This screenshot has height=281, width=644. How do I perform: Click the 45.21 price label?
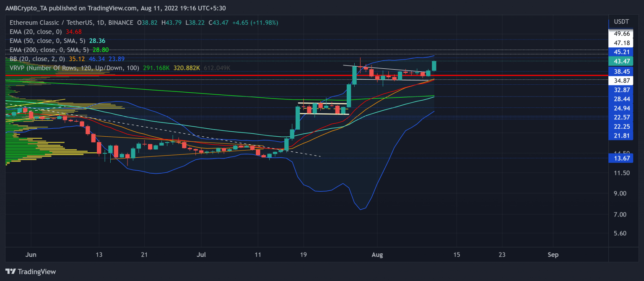point(621,52)
